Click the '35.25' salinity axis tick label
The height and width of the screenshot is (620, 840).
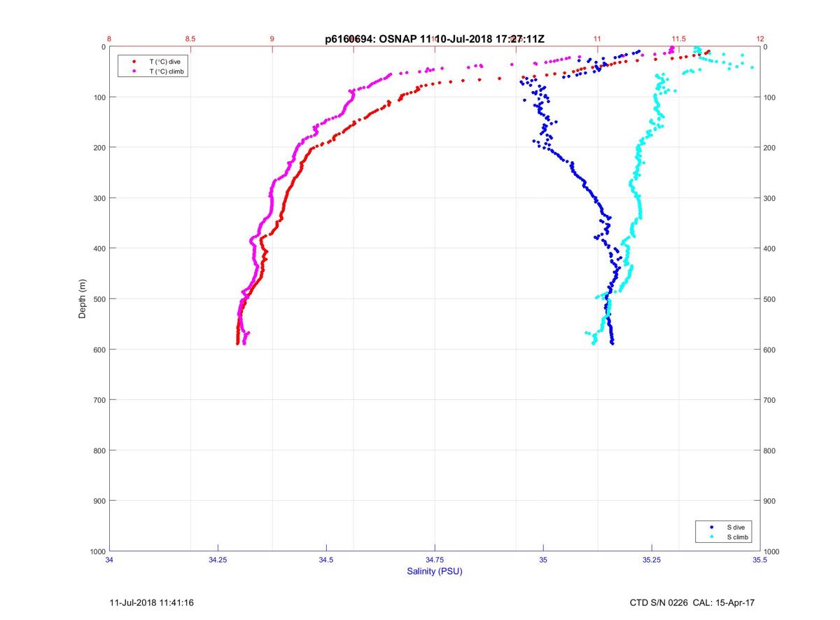[652, 559]
